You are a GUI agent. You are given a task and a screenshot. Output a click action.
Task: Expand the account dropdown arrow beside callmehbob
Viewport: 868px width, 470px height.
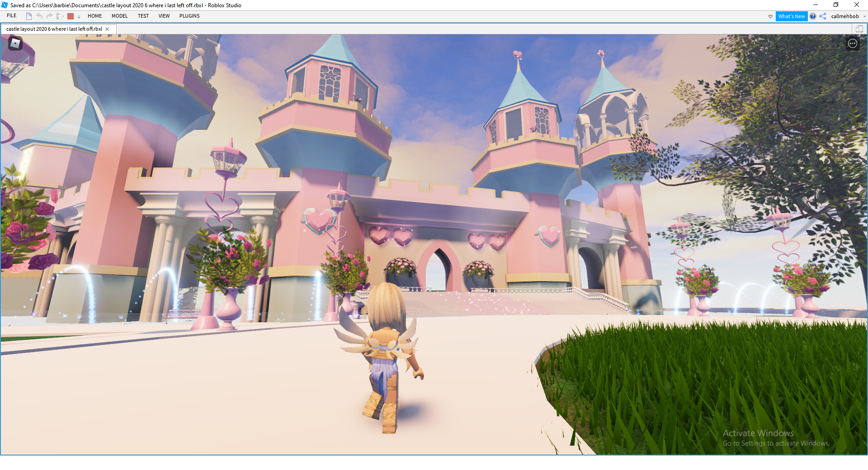pyautogui.click(x=864, y=16)
